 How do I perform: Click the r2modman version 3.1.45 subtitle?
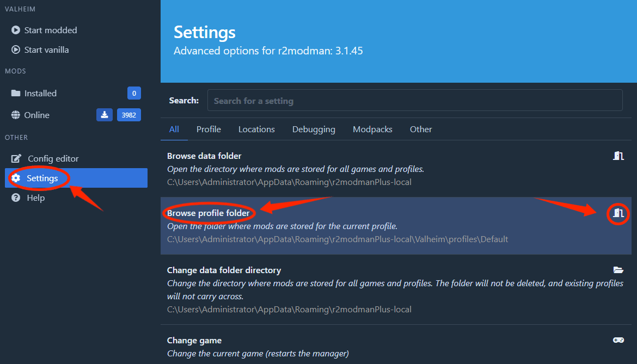click(268, 51)
